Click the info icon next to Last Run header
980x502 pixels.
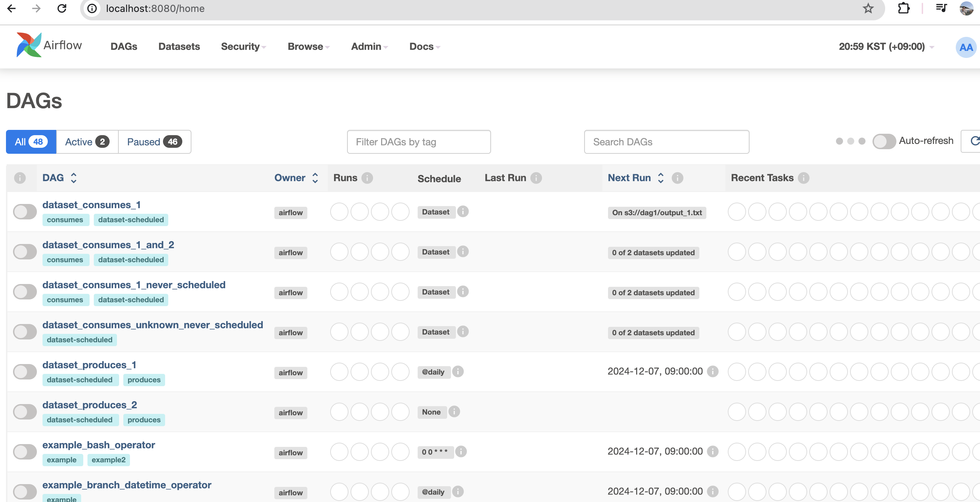point(536,178)
